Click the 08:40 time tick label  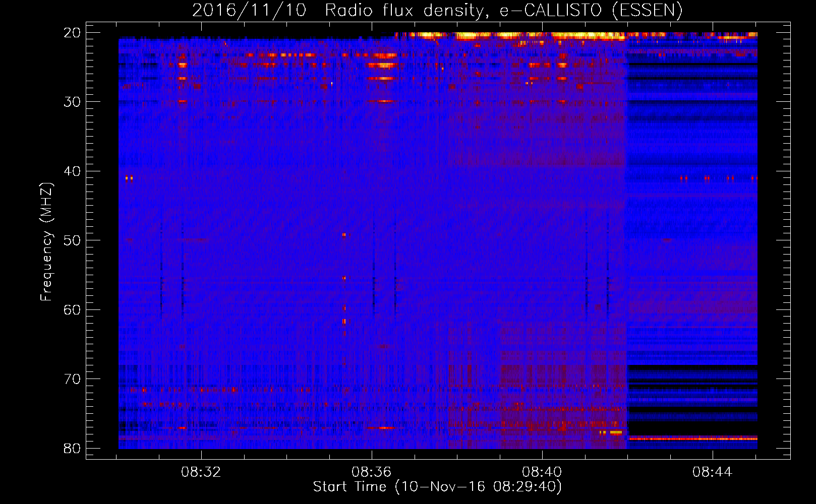point(542,472)
